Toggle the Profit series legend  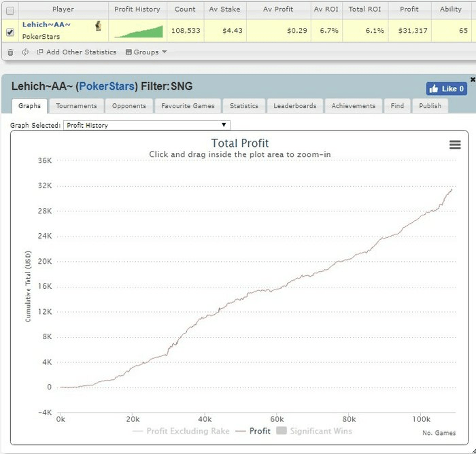click(253, 431)
